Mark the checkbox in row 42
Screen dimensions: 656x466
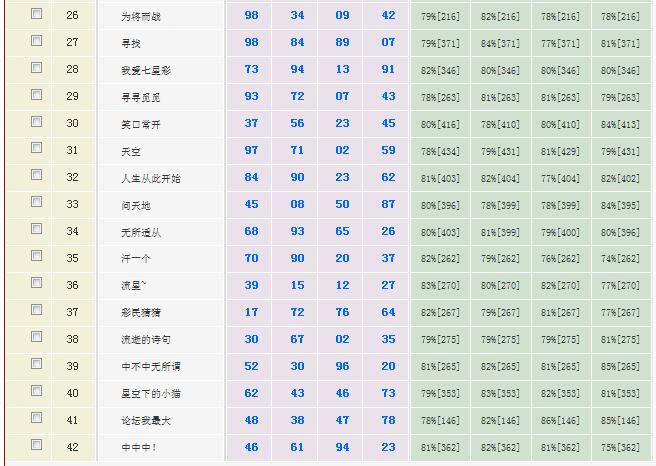click(37, 445)
